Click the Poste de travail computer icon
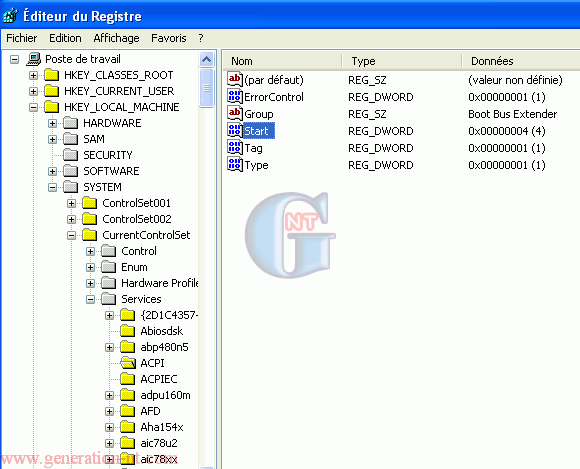580x469 pixels. (34, 59)
